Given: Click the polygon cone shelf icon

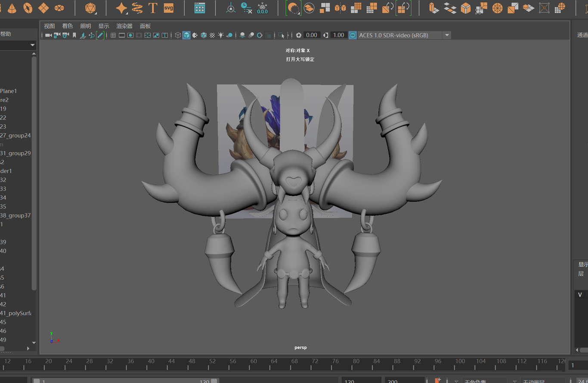Looking at the screenshot, I should pos(12,8).
